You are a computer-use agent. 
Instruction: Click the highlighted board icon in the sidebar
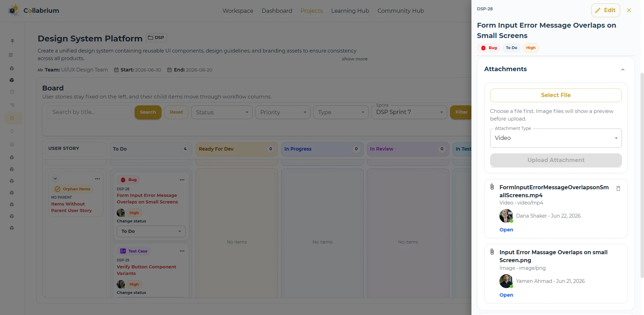point(12,118)
